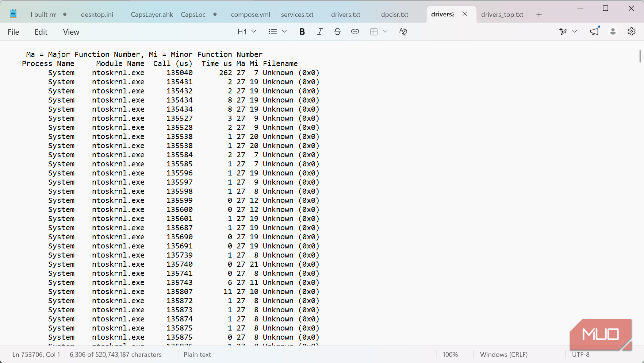Image resolution: width=644 pixels, height=363 pixels.
Task: Insert a link via the link icon
Action: (x=355, y=32)
